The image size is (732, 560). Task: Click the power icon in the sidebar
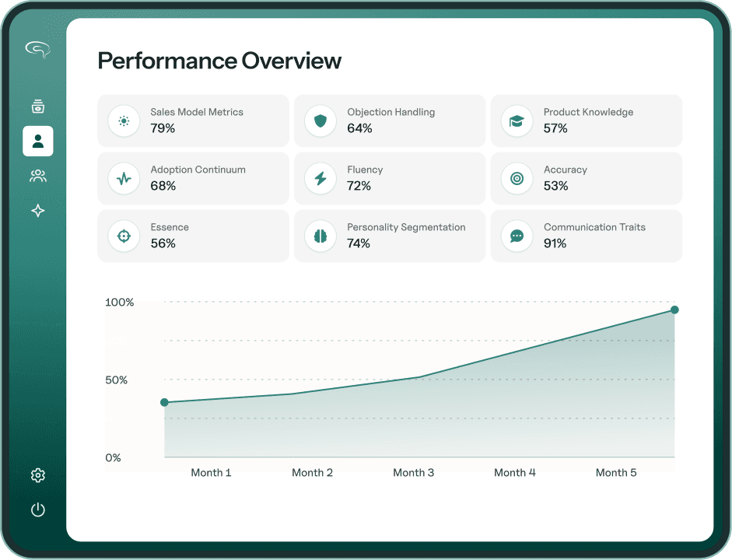click(x=38, y=509)
